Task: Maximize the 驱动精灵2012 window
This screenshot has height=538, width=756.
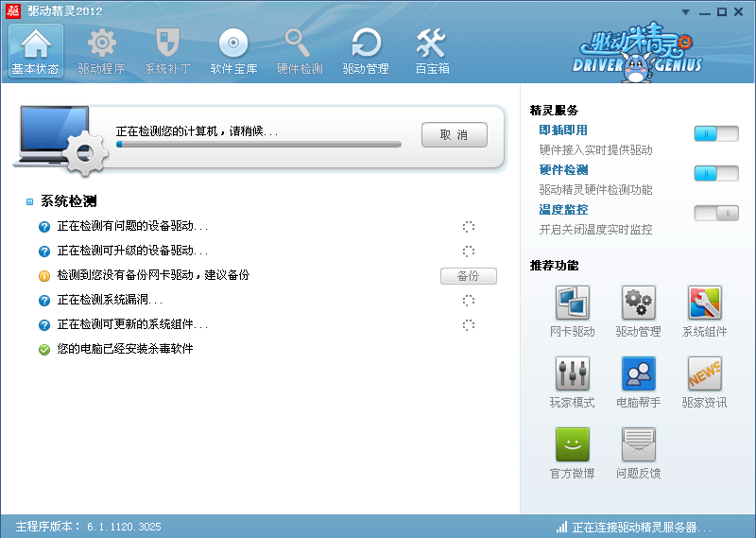Action: click(x=722, y=12)
